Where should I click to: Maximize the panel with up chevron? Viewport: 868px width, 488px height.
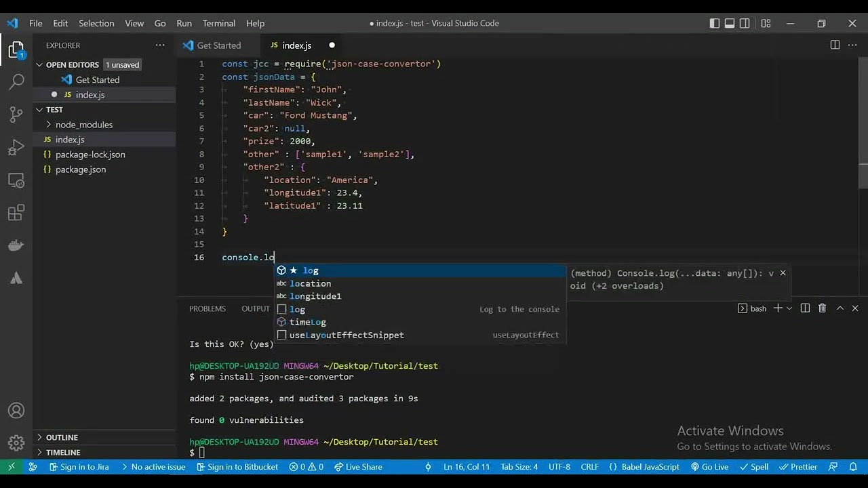coord(840,308)
